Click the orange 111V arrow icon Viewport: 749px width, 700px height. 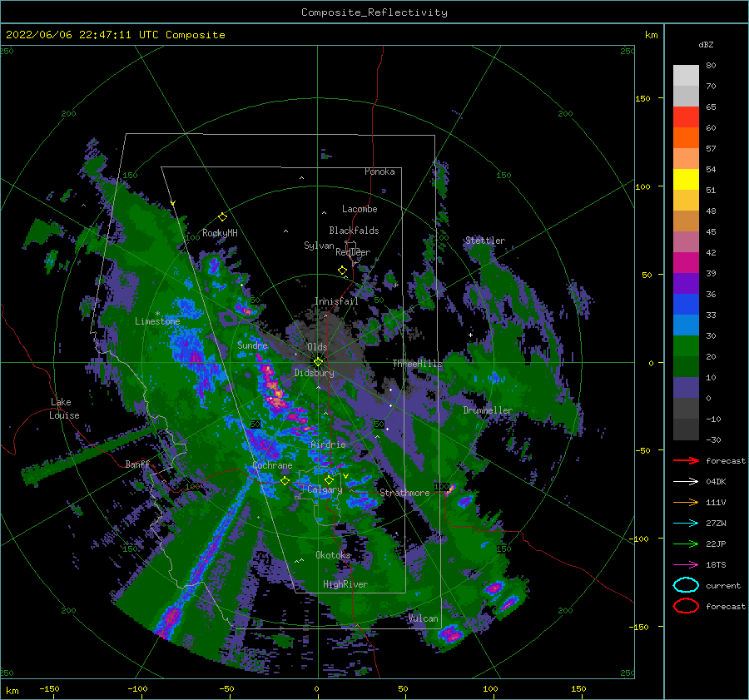tap(686, 502)
